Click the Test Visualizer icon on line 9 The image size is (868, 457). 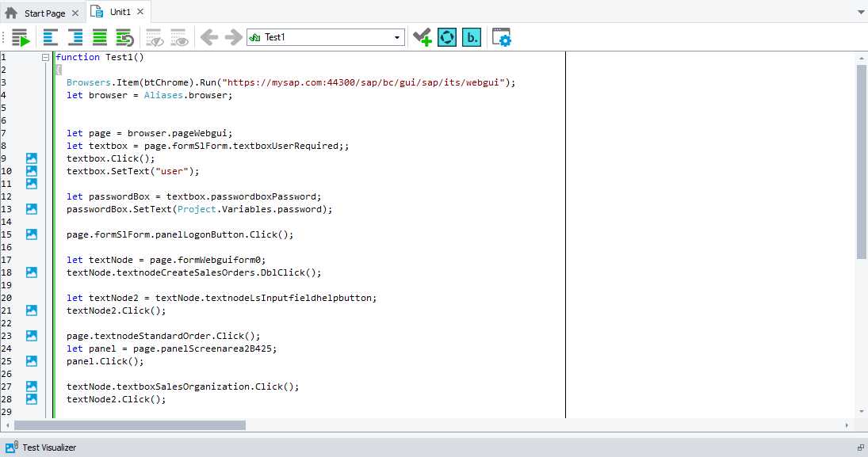31,158
